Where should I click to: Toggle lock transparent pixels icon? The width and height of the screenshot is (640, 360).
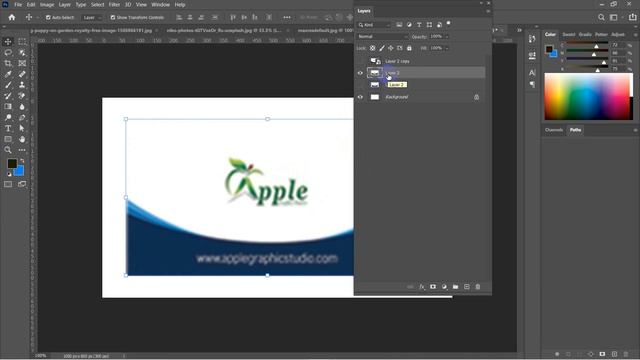pos(373,48)
